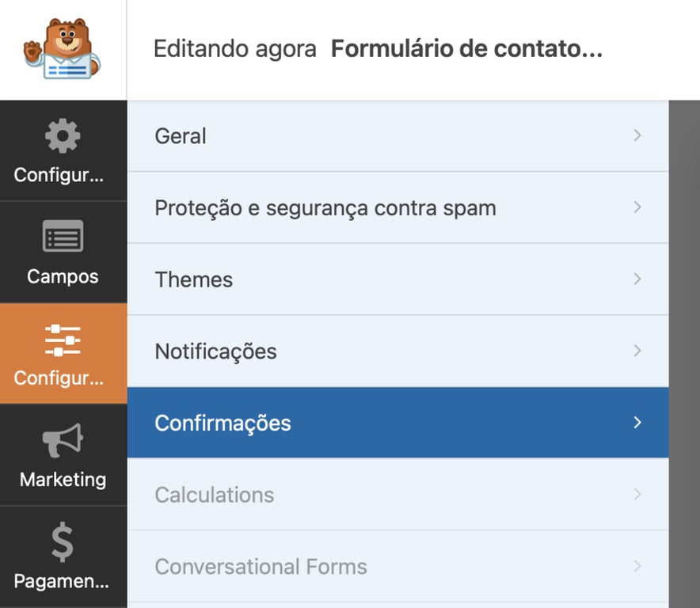
Task: Click the Formulário de contato title
Action: [467, 48]
